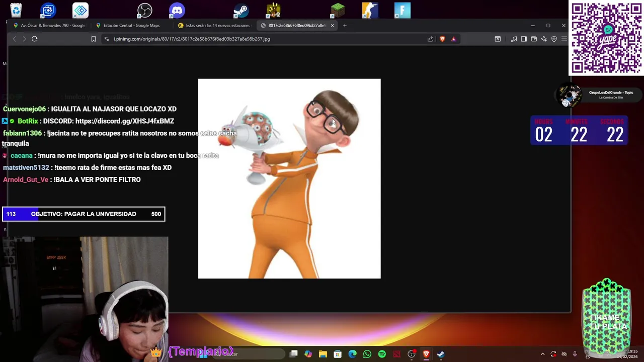
Task: Launch Discord from the desktop
Action: (x=177, y=10)
